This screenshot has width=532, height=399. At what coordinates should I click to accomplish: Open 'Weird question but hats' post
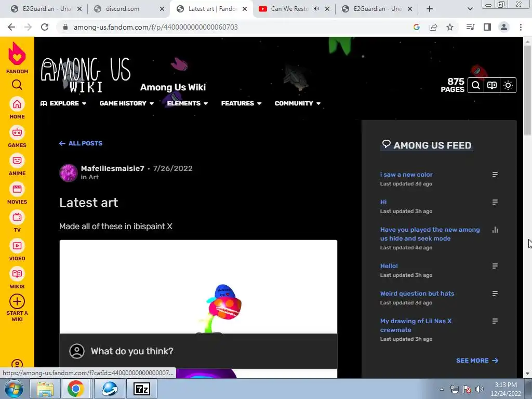[417, 294]
